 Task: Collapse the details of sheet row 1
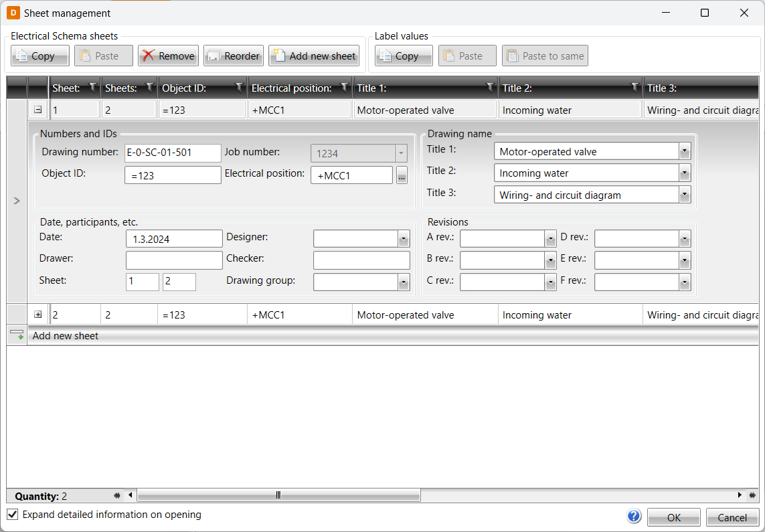38,110
